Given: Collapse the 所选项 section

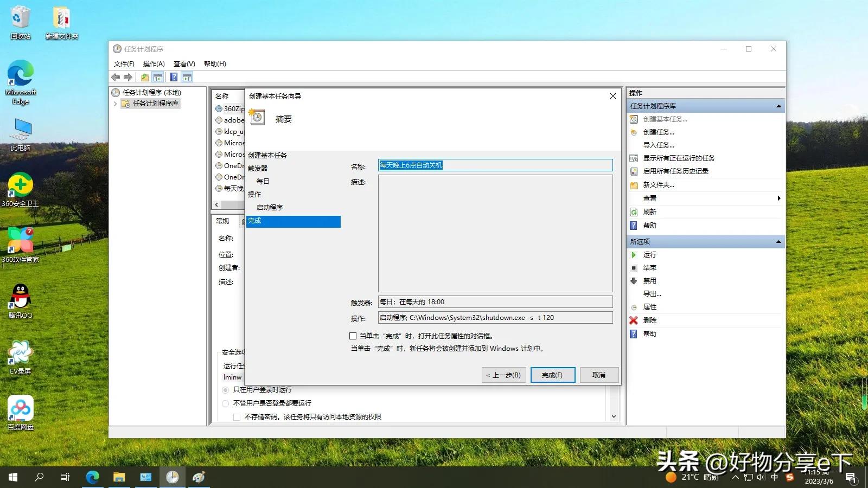Looking at the screenshot, I should click(778, 241).
